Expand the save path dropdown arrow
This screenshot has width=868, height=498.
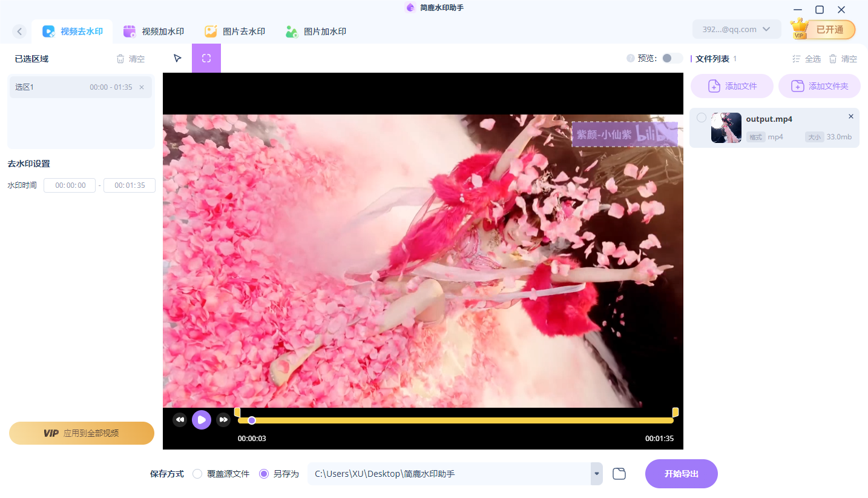pyautogui.click(x=597, y=474)
